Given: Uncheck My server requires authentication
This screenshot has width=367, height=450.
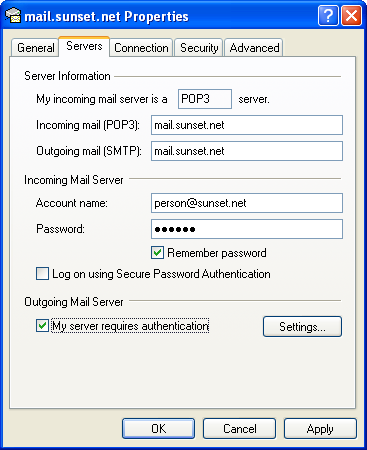Looking at the screenshot, I should coord(42,326).
